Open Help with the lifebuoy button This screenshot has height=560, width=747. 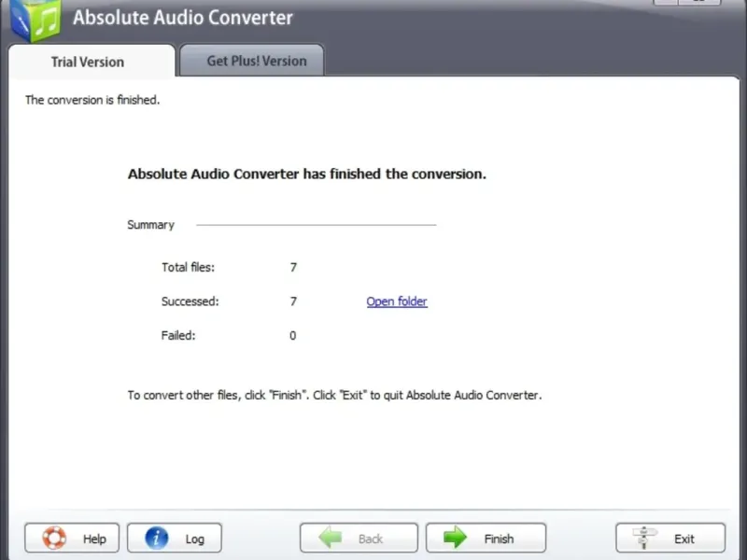(72, 539)
